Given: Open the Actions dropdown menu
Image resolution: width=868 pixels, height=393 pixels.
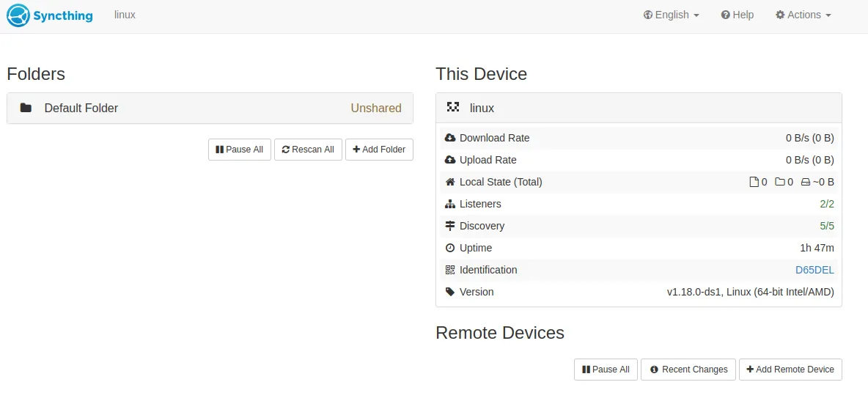Looking at the screenshot, I should click(x=803, y=15).
